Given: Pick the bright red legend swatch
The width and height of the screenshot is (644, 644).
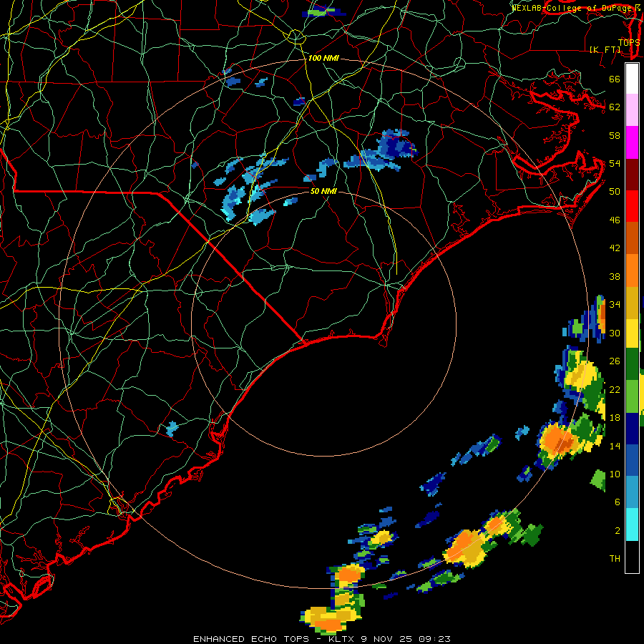Looking at the screenshot, I should click(632, 206).
